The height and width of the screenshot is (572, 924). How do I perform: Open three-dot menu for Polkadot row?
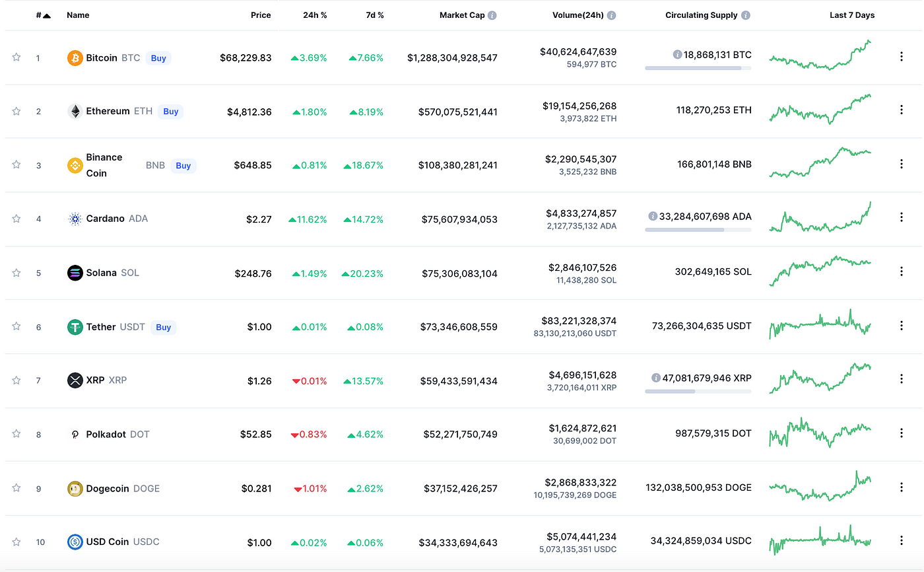[902, 433]
